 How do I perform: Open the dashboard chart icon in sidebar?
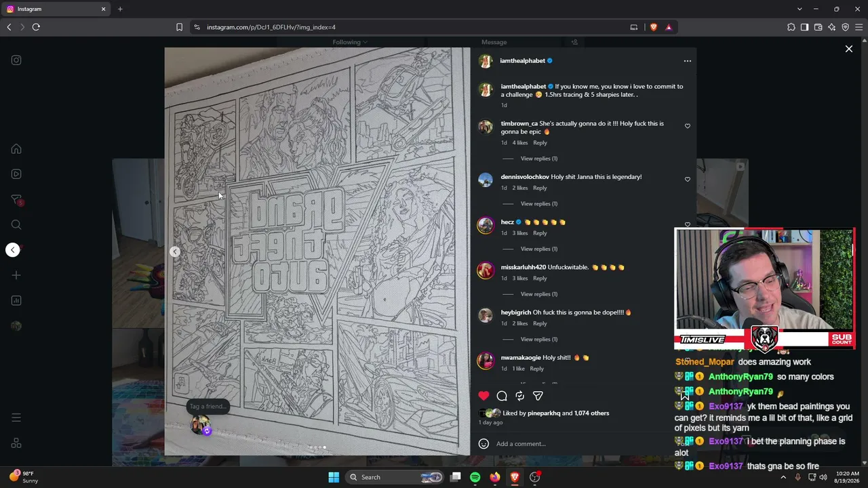(x=16, y=301)
